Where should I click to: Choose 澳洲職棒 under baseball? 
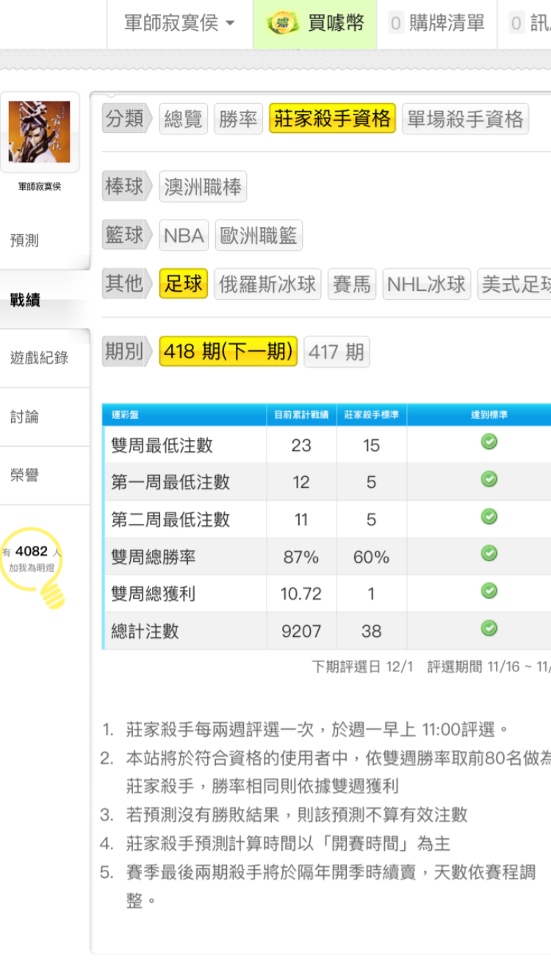[203, 187]
